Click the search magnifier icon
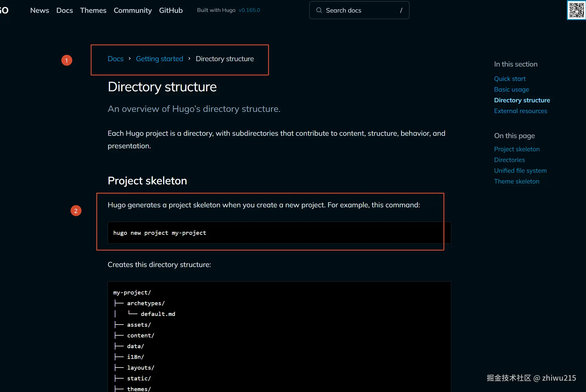586x392 pixels. click(319, 10)
